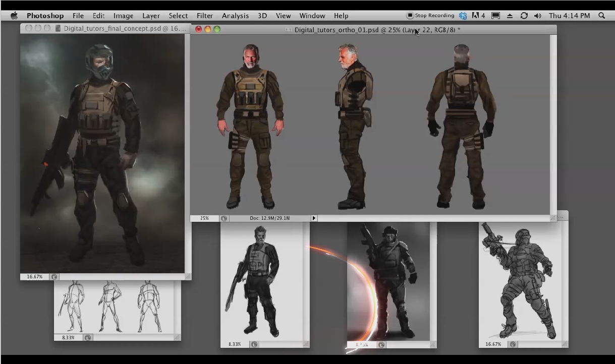The width and height of the screenshot is (615, 364).
Task: Click Digital_tutors_final_concept.psd title bar
Action: click(x=121, y=29)
